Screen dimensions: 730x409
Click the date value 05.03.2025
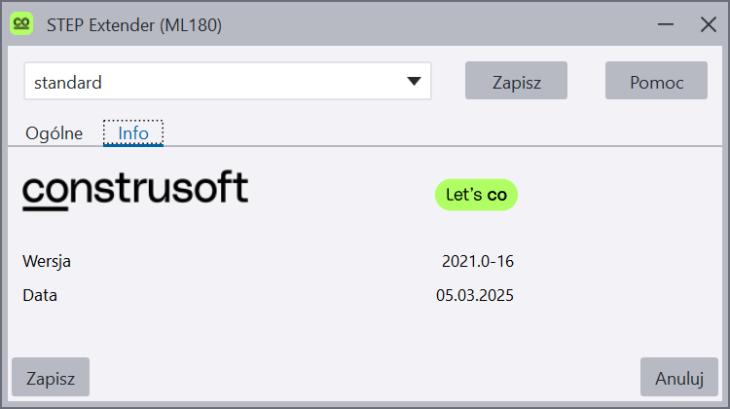pyautogui.click(x=474, y=295)
